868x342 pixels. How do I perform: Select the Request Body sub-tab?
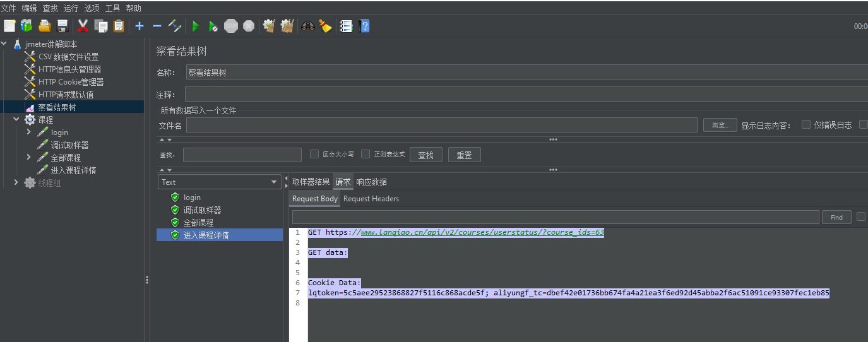click(315, 199)
